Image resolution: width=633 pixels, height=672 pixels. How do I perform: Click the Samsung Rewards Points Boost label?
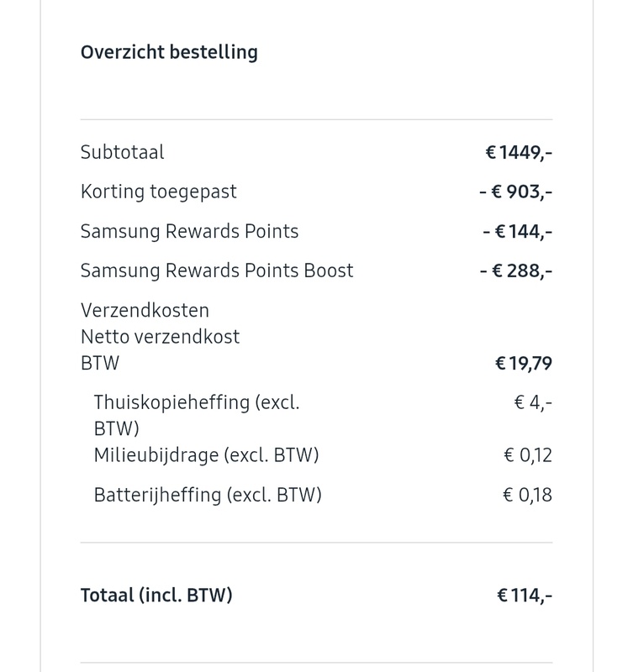tap(217, 270)
